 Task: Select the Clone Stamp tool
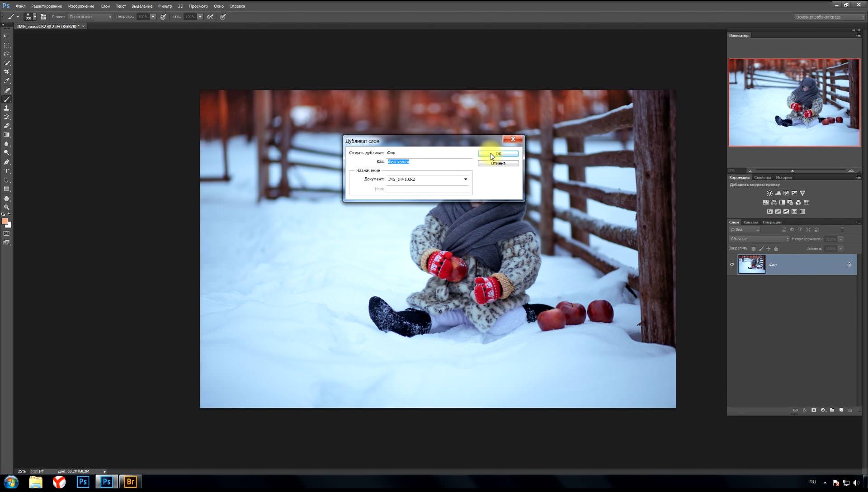click(6, 109)
